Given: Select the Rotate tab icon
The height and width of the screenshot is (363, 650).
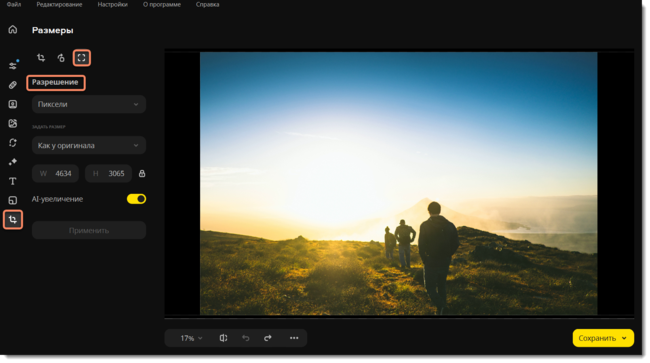Looking at the screenshot, I should (x=61, y=58).
